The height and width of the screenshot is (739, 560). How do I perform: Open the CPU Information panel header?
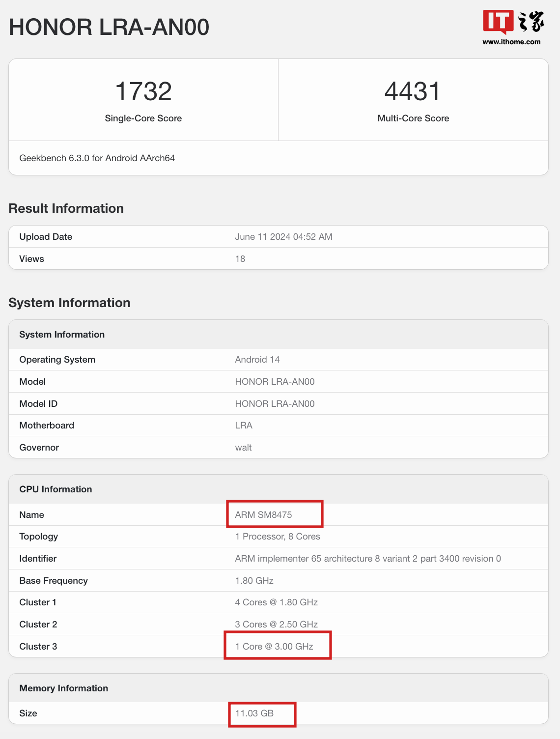coord(55,489)
